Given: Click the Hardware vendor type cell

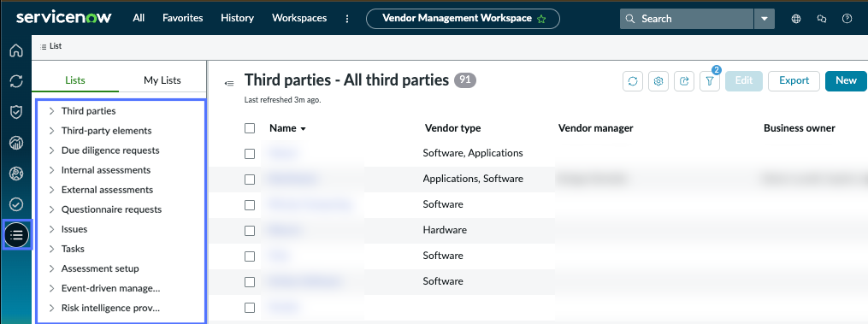Looking at the screenshot, I should tap(445, 230).
